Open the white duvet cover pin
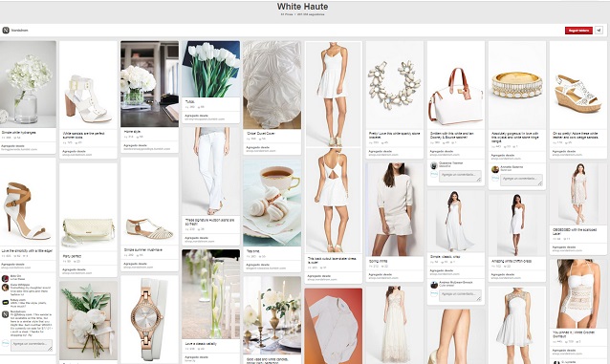 coord(272,85)
